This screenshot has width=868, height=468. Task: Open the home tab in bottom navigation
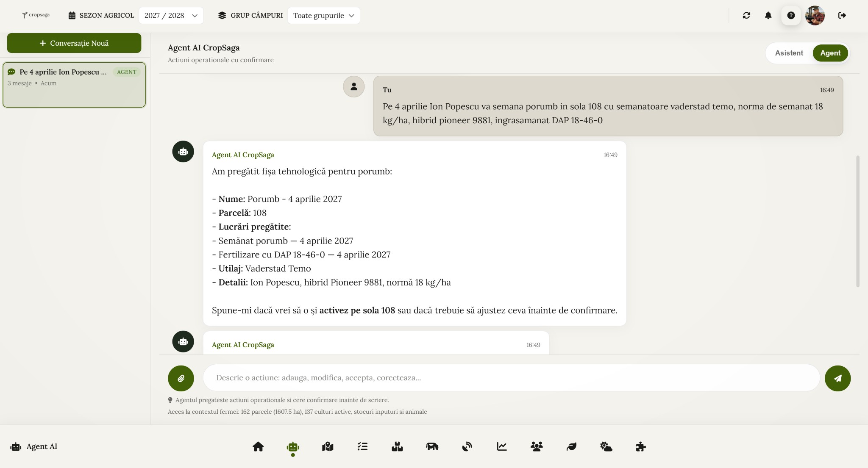point(259,446)
